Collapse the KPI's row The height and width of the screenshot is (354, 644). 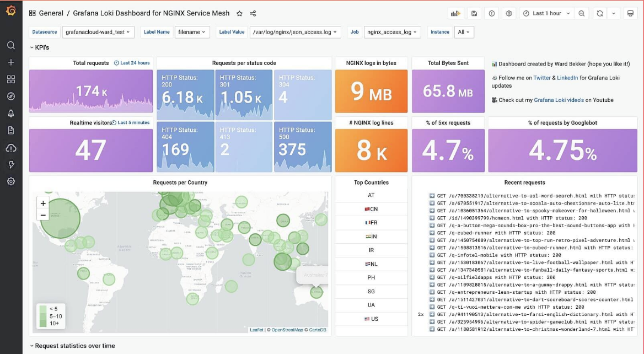pyautogui.click(x=40, y=47)
